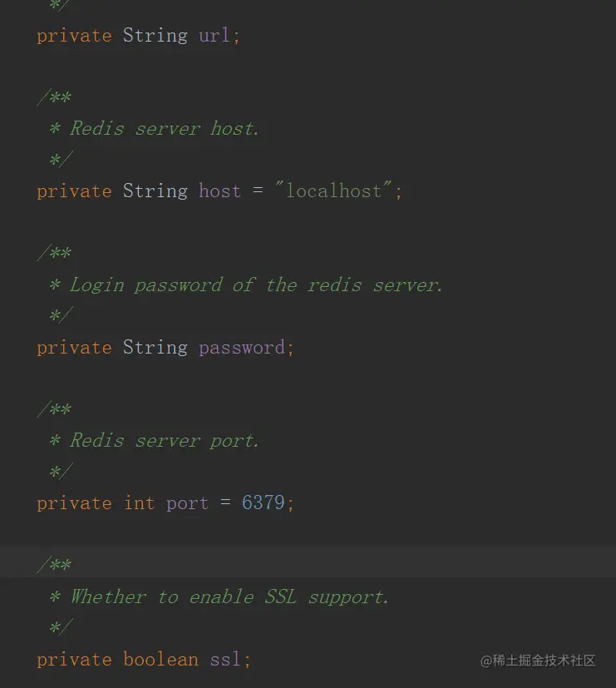This screenshot has height=688, width=616.
Task: Click the password field name
Action: tap(243, 348)
